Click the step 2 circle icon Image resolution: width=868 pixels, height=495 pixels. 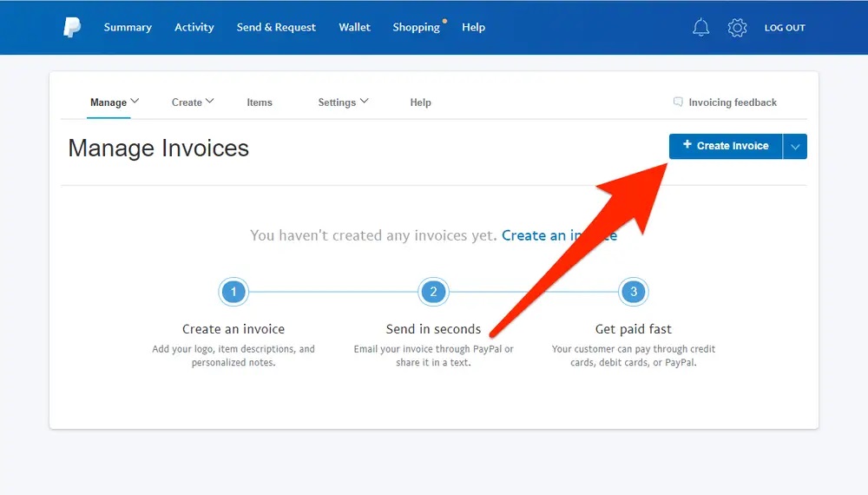(x=433, y=292)
